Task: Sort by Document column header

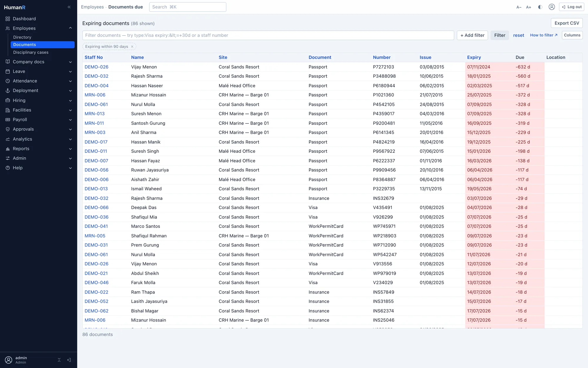Action: pos(320,57)
